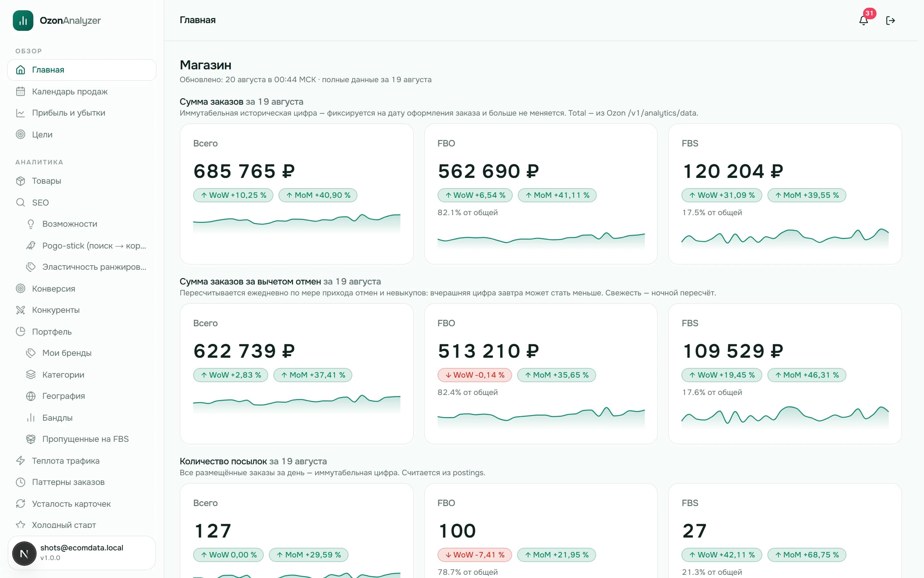
Task: Click the lightning icon for Теплота трафика
Action: (21, 461)
